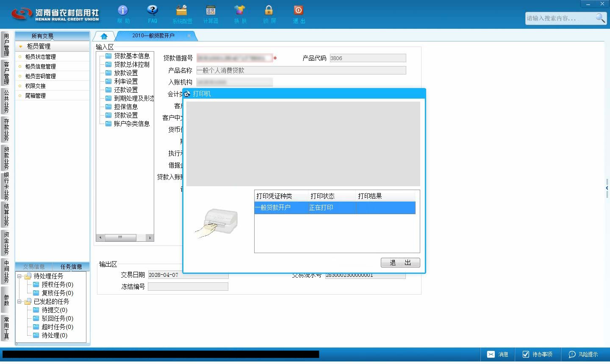Click the 消息 envelope icon in status bar

[x=491, y=354]
